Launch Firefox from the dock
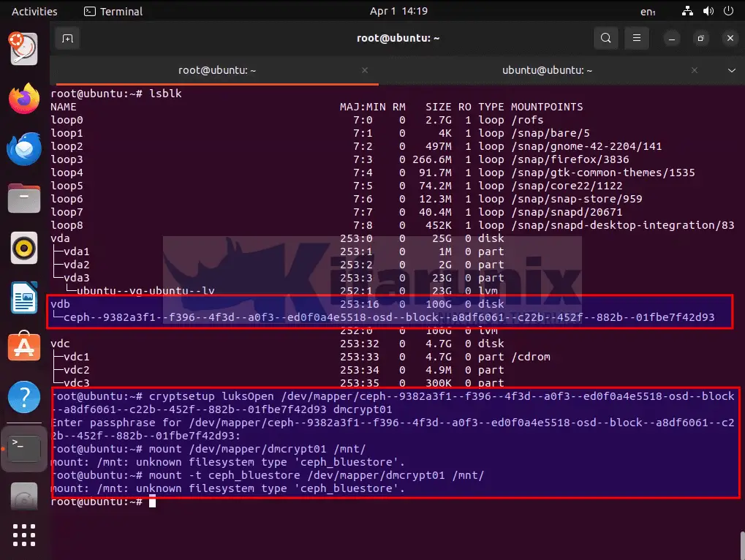745x560 pixels. [x=24, y=99]
